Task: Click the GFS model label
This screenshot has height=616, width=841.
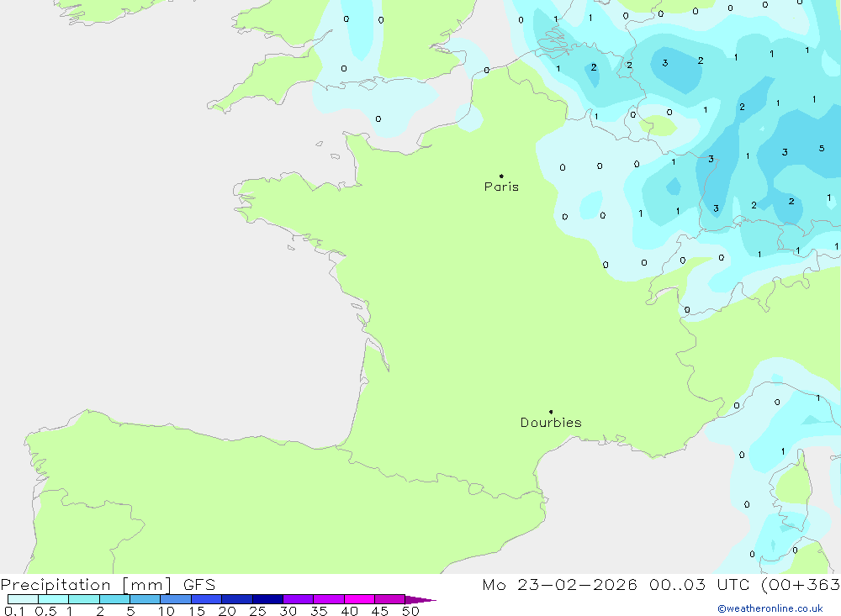Action: coord(199,585)
